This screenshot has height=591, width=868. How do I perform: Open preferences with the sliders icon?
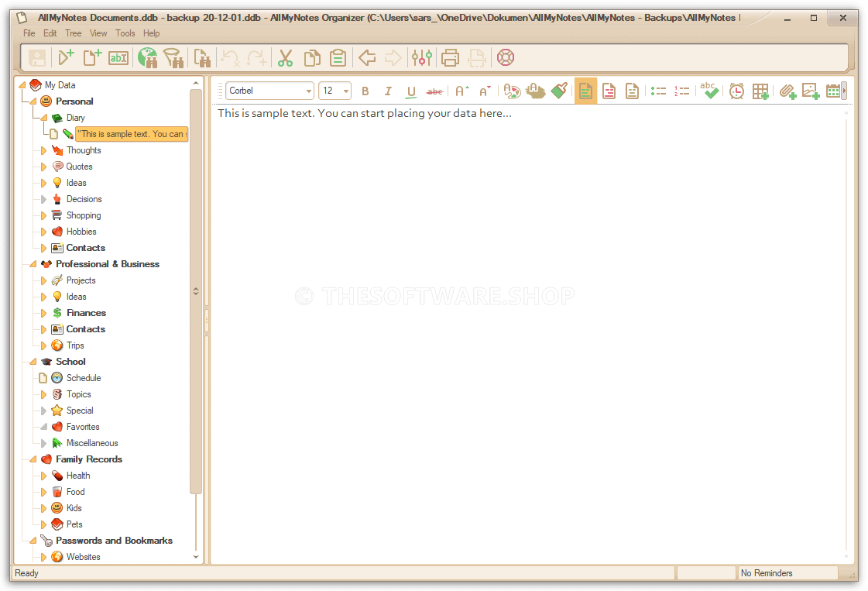pyautogui.click(x=422, y=57)
